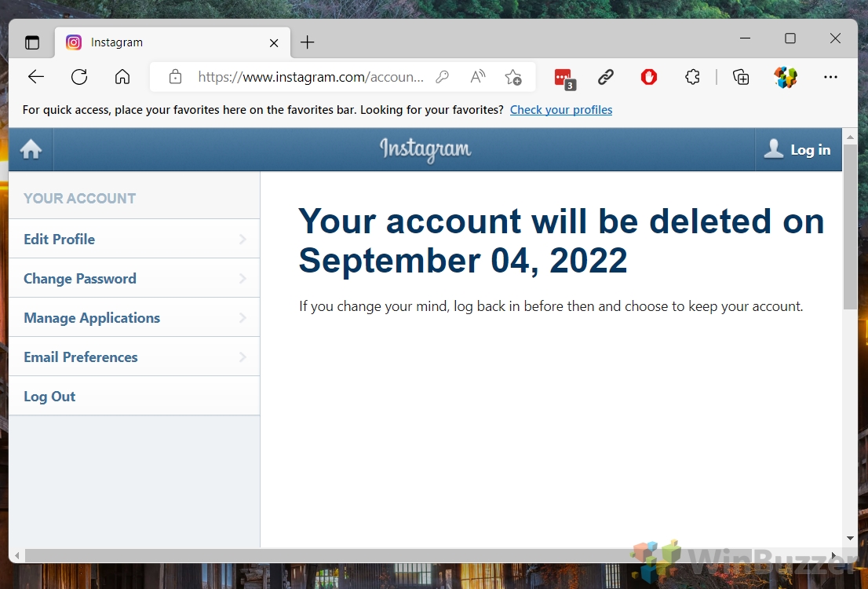The width and height of the screenshot is (868, 589).
Task: Open a new browser tab
Action: 307,42
